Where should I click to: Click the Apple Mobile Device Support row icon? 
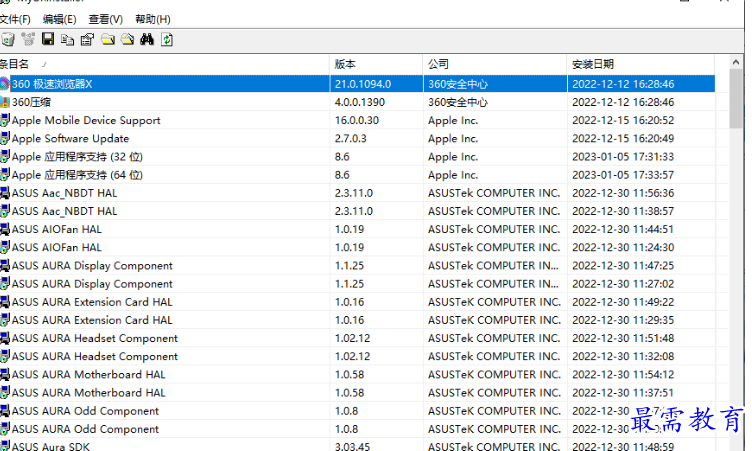pyautogui.click(x=4, y=120)
